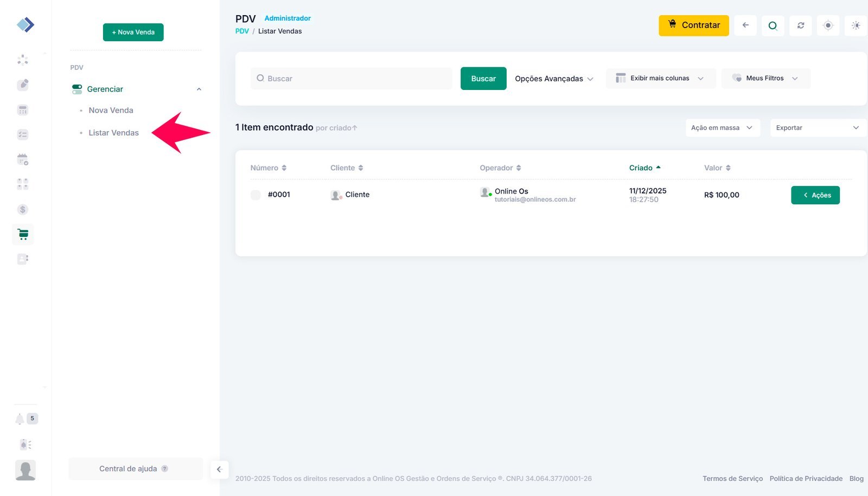868x496 pixels.
Task: Click the yellow Contratar button
Action: 693,25
